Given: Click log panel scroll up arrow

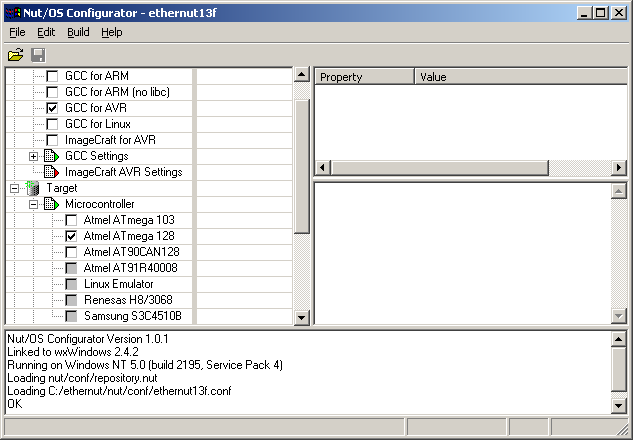Looking at the screenshot, I should coord(618,339).
